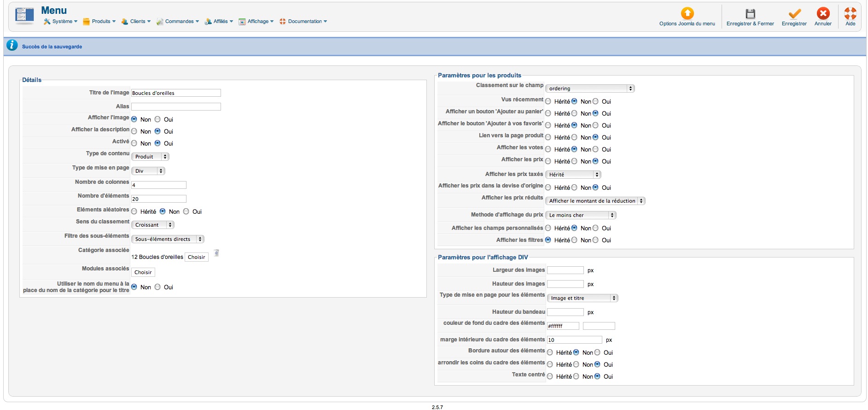868x410 pixels.
Task: Click the trash icon beside the category Choisir
Action: (216, 253)
